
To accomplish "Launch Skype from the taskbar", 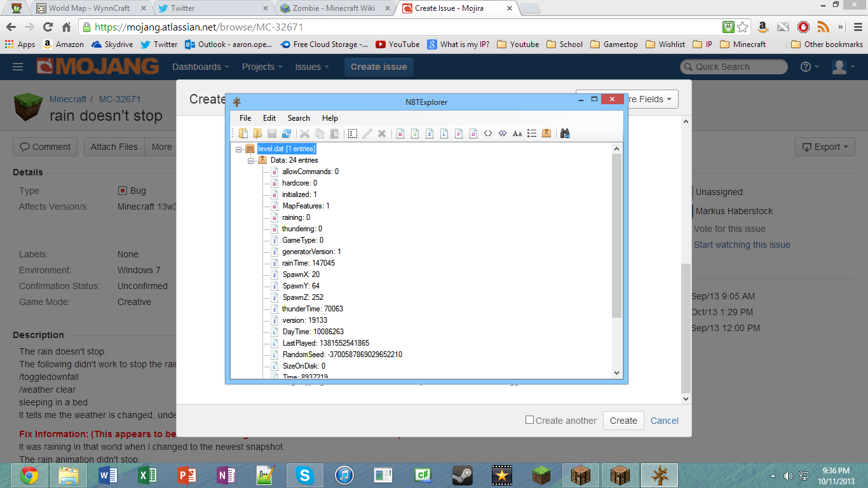I will pos(304,475).
